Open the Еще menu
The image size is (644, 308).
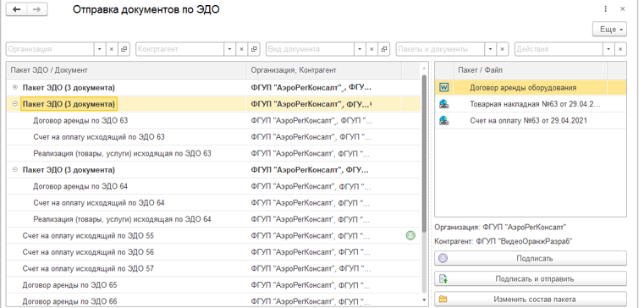pos(609,29)
